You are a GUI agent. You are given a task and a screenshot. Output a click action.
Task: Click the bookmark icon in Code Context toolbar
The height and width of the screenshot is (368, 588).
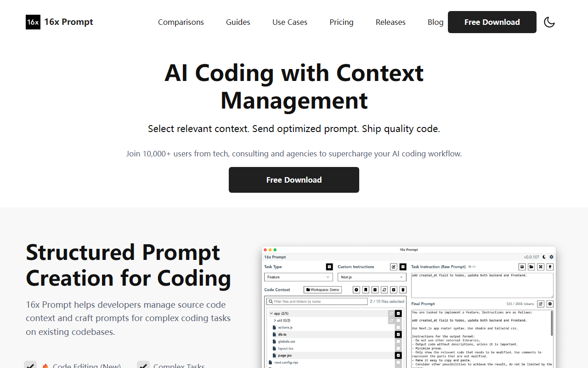(366, 290)
